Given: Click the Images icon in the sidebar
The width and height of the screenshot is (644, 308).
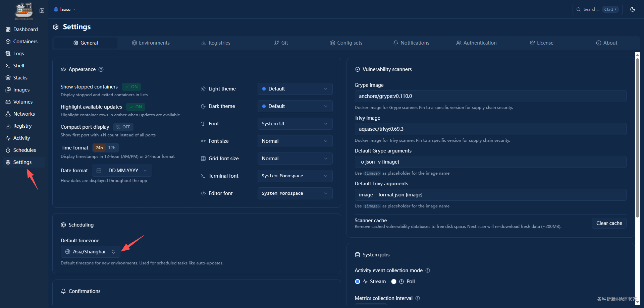Looking at the screenshot, I should coord(8,90).
